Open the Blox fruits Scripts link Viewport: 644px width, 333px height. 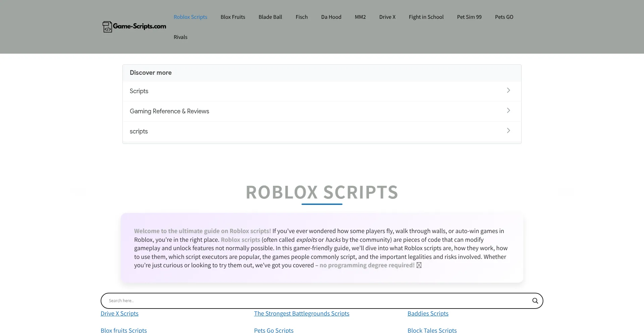(x=124, y=330)
